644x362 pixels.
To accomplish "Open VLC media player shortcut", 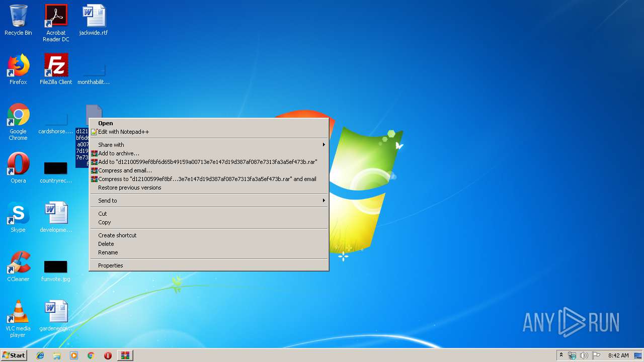I will [18, 319].
